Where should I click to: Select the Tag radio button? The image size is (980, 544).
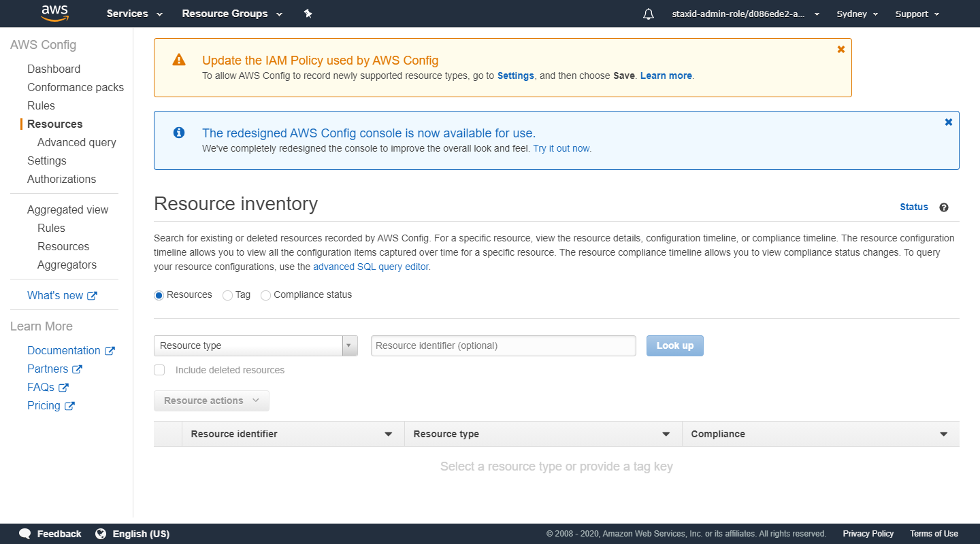(x=227, y=295)
